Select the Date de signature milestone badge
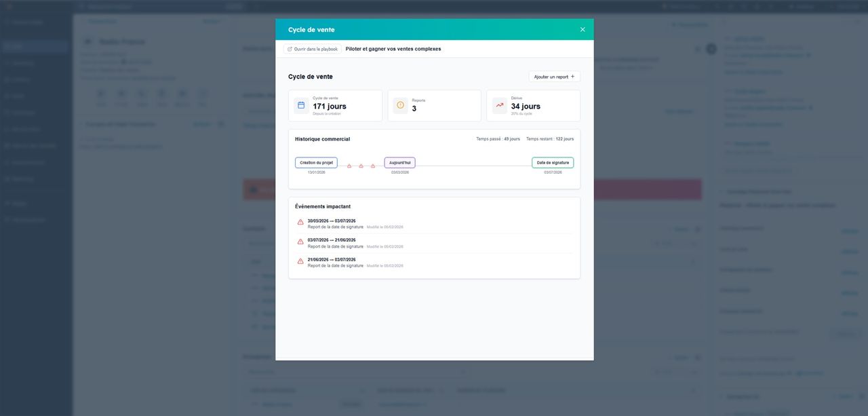This screenshot has height=416, width=868. (552, 162)
